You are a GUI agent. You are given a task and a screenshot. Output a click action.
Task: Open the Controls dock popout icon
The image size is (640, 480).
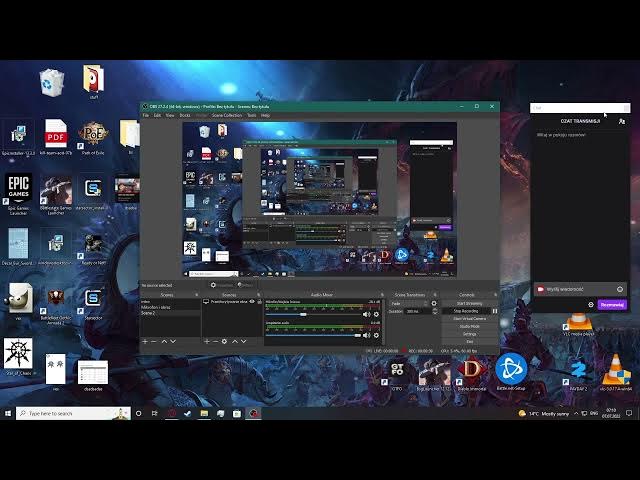(x=495, y=295)
